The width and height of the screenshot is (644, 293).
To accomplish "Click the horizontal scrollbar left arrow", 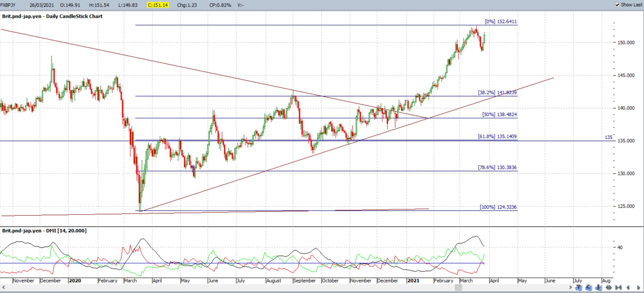I will click(4, 287).
